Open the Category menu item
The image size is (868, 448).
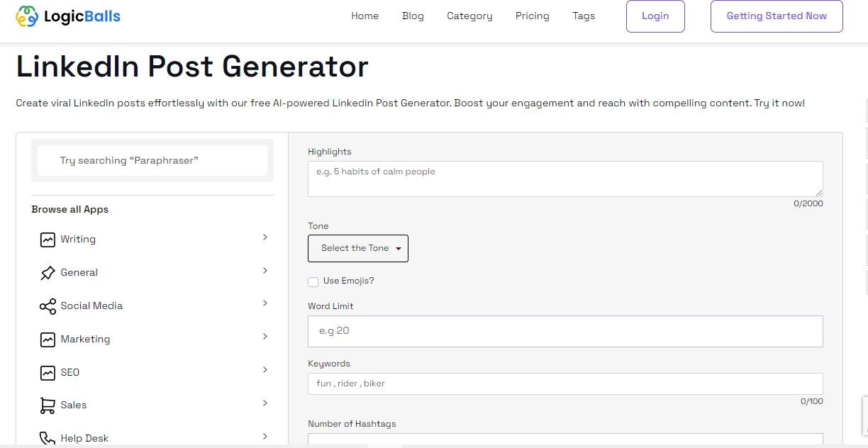pos(469,16)
